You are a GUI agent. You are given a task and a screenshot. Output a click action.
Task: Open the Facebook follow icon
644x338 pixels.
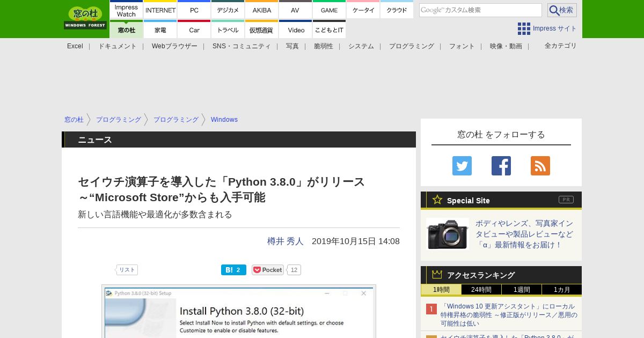[501, 166]
